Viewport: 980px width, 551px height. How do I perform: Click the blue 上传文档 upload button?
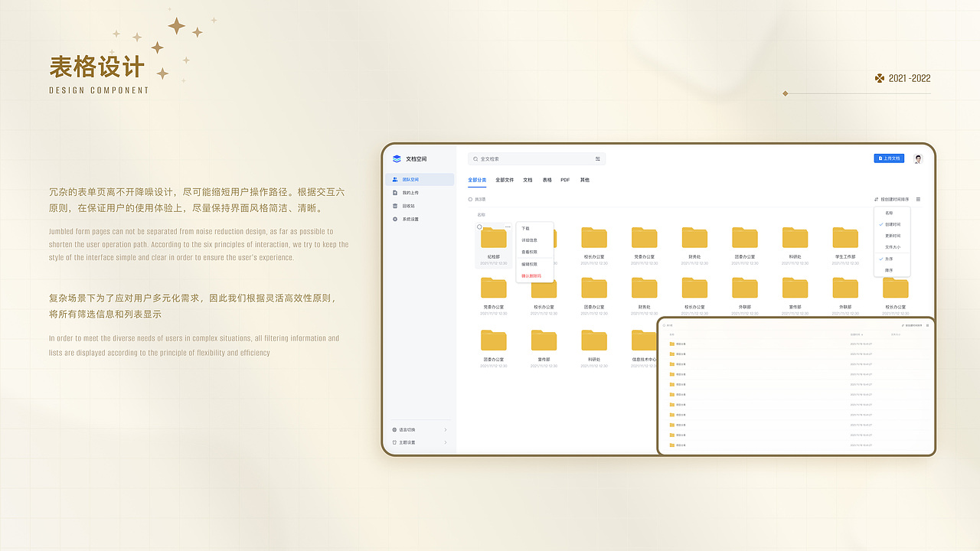tap(889, 158)
